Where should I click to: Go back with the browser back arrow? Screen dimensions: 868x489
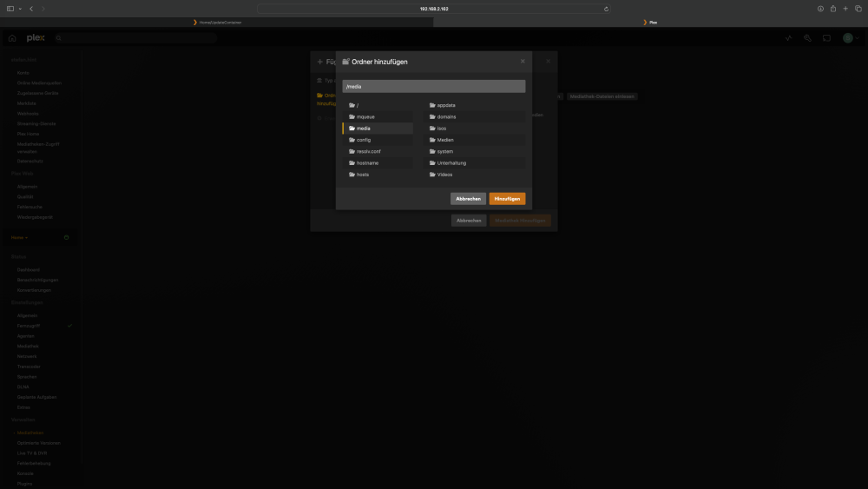[x=31, y=9]
